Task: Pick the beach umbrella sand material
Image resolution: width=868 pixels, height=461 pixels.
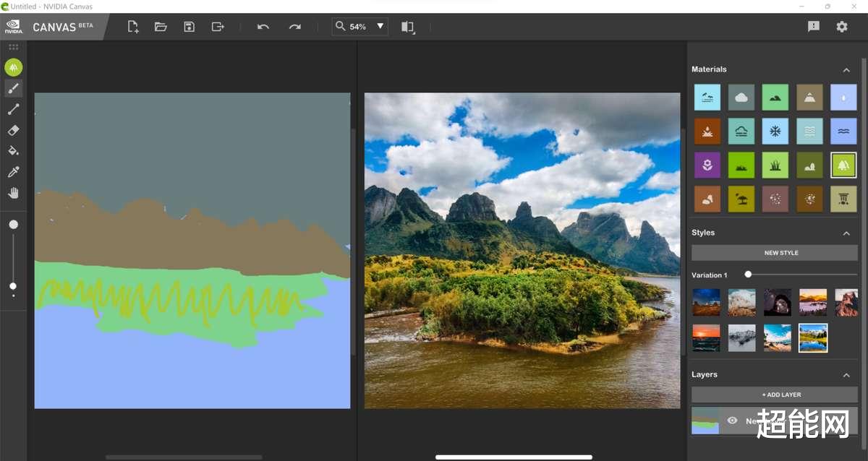Action: (741, 199)
